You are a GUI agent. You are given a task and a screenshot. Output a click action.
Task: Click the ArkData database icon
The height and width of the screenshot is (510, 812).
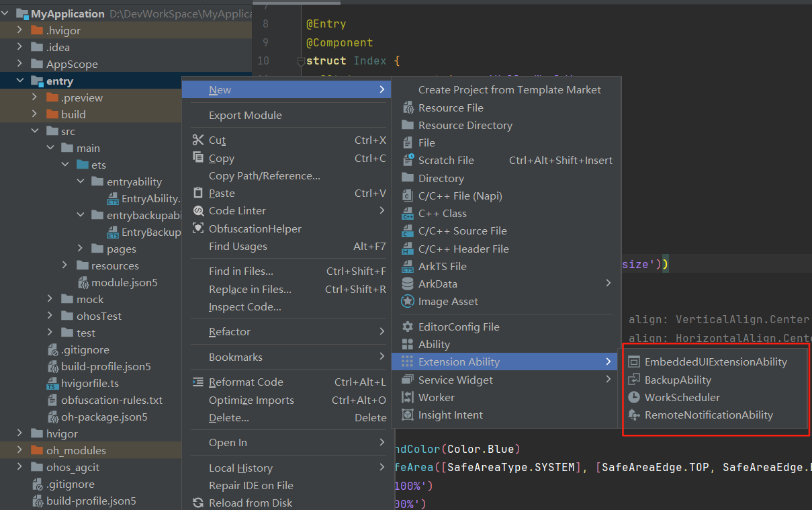[407, 284]
